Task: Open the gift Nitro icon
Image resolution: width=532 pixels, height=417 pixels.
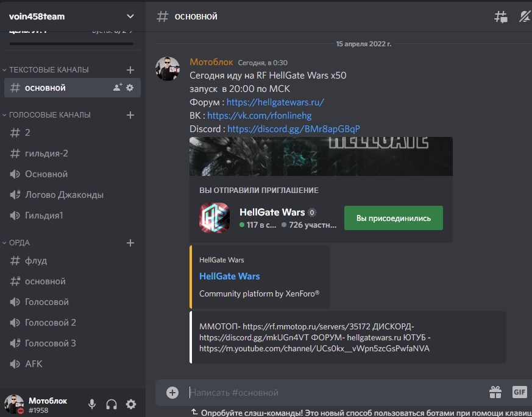Action: (495, 392)
